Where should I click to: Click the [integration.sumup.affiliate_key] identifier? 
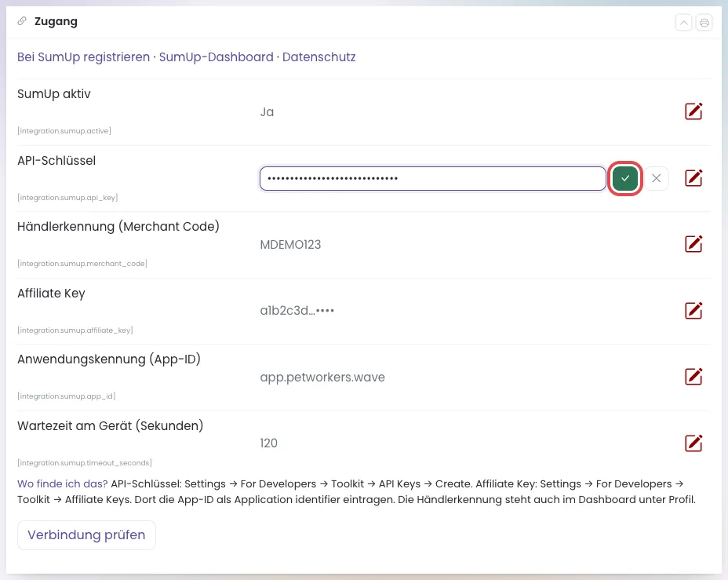click(75, 330)
